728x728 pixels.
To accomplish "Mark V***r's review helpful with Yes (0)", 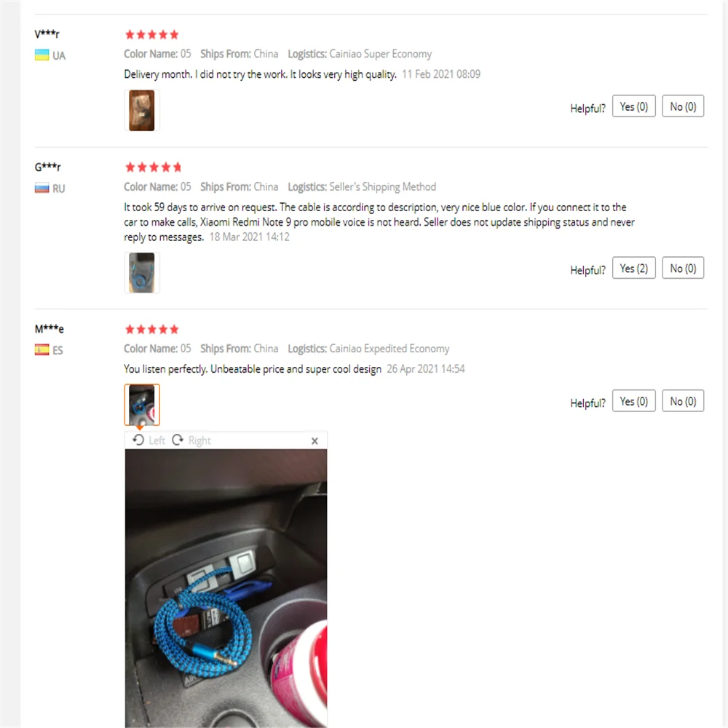I will [634, 106].
